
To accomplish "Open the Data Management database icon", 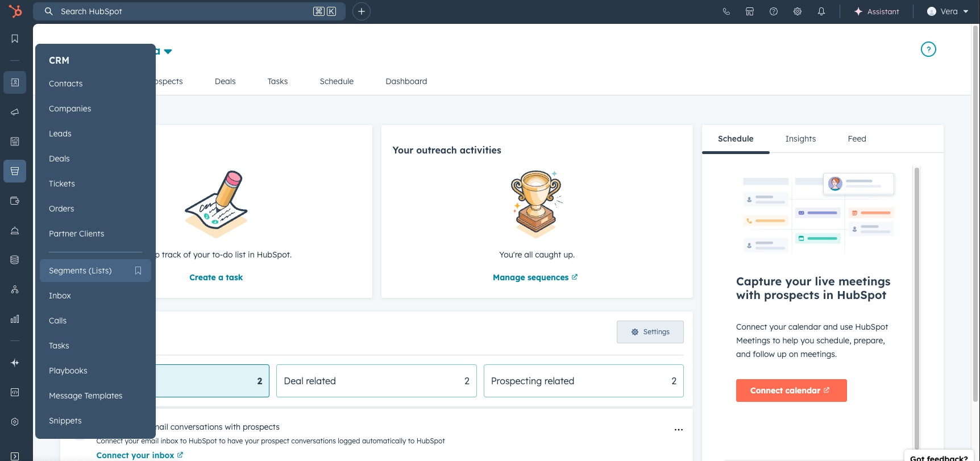I will coord(15,260).
